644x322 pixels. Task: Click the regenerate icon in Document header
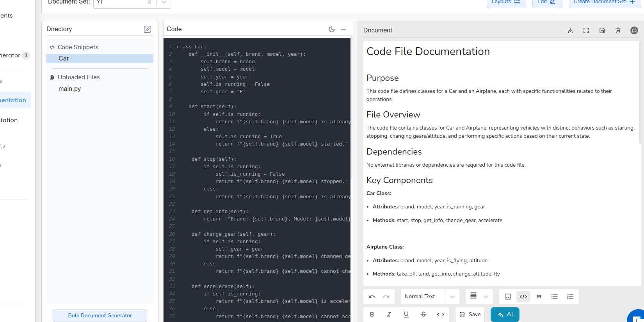[634, 30]
